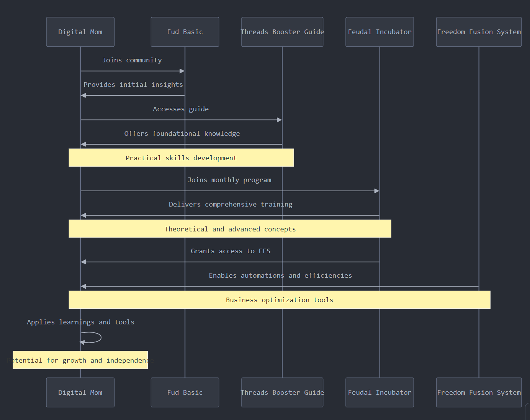Click the 'Joins monthly program' message label
This screenshot has width=530, height=420.
point(229,180)
